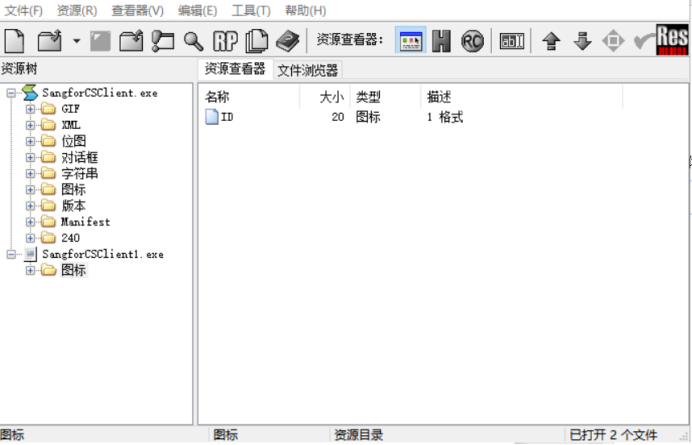
Task: Click the Res logo at toolbar end
Action: 672,39
